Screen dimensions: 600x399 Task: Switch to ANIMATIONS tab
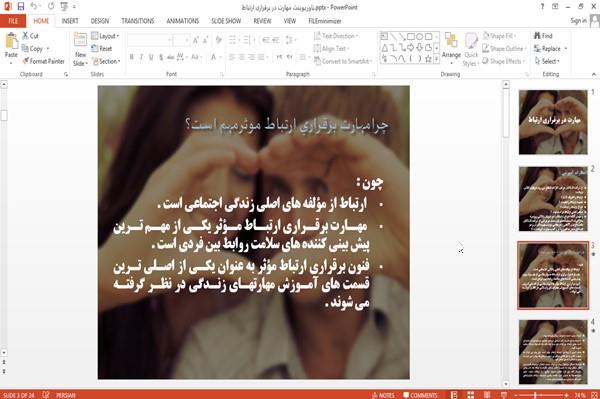183,21
